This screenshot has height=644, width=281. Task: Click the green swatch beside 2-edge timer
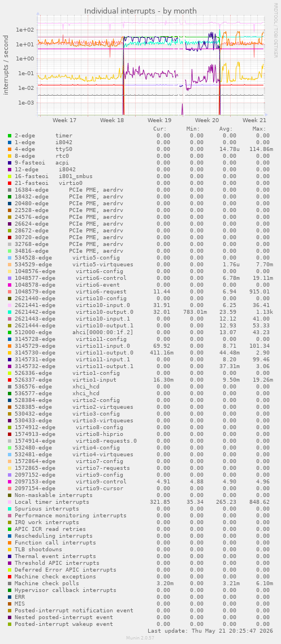click(10, 136)
